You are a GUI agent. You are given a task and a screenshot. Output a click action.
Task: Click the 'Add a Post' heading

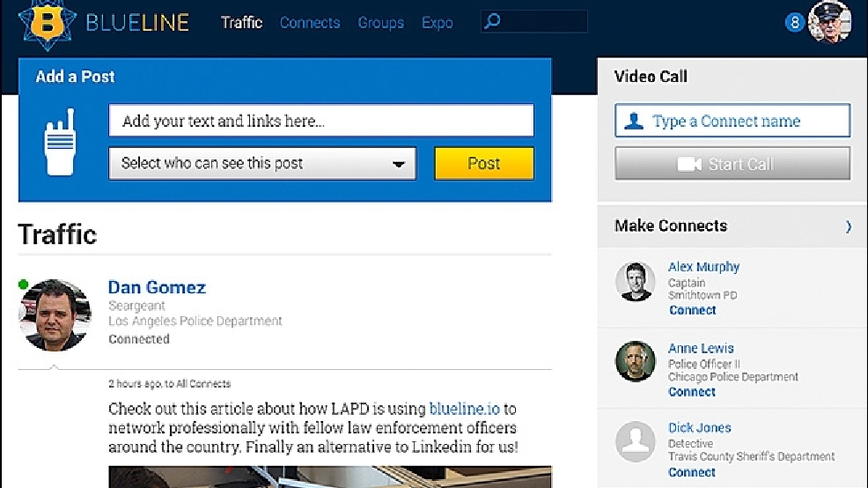(76, 77)
